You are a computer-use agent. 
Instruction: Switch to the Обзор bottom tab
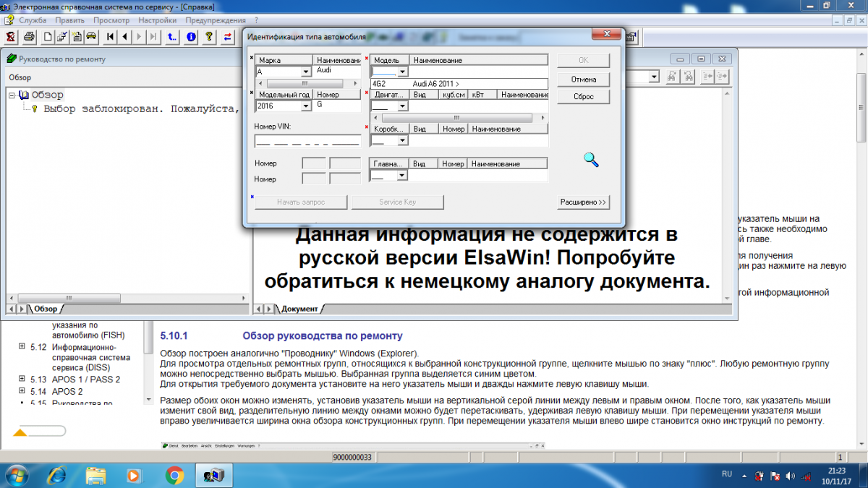pyautogui.click(x=46, y=309)
